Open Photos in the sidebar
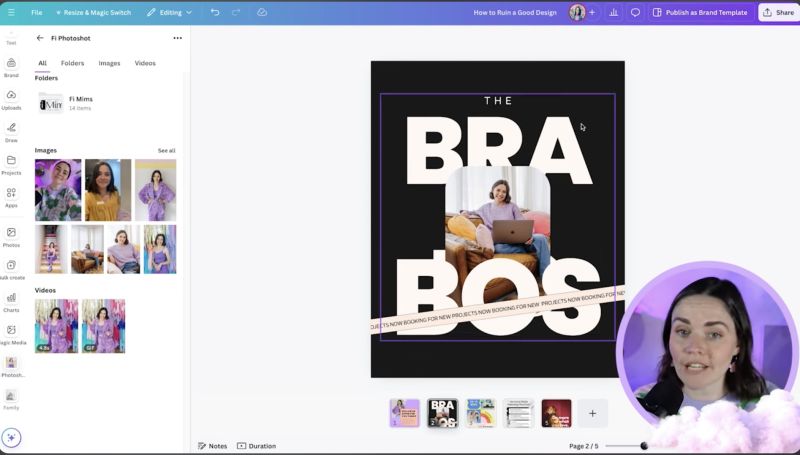 pyautogui.click(x=11, y=237)
